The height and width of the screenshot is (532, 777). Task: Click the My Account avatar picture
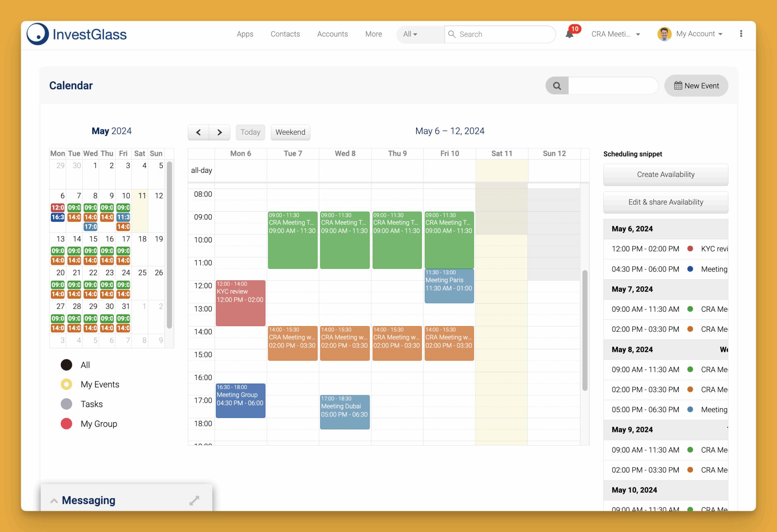click(x=664, y=34)
